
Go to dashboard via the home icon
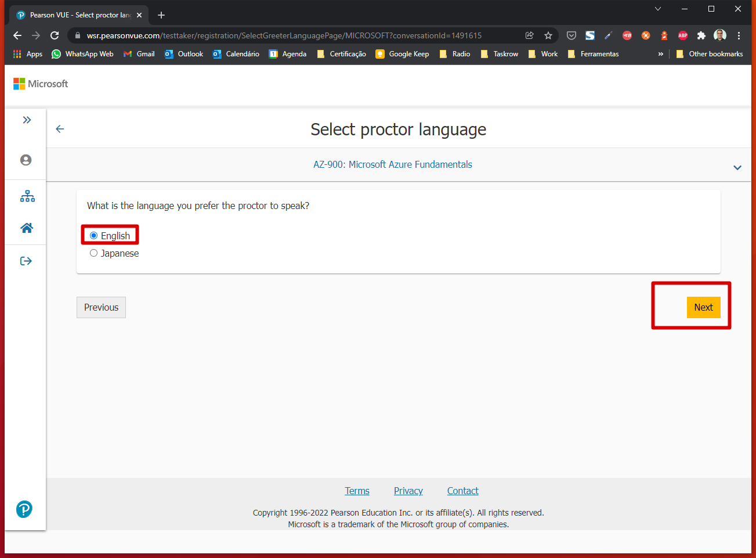[27, 228]
